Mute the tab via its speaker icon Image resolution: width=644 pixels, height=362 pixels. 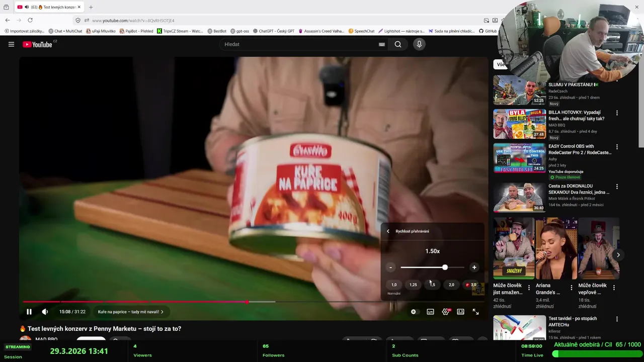(x=27, y=7)
